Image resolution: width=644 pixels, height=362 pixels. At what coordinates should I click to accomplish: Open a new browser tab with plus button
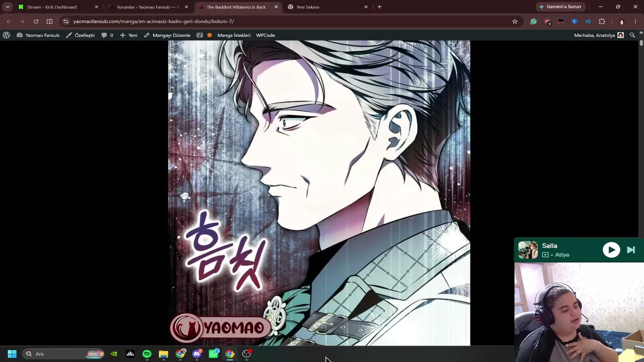tap(379, 7)
